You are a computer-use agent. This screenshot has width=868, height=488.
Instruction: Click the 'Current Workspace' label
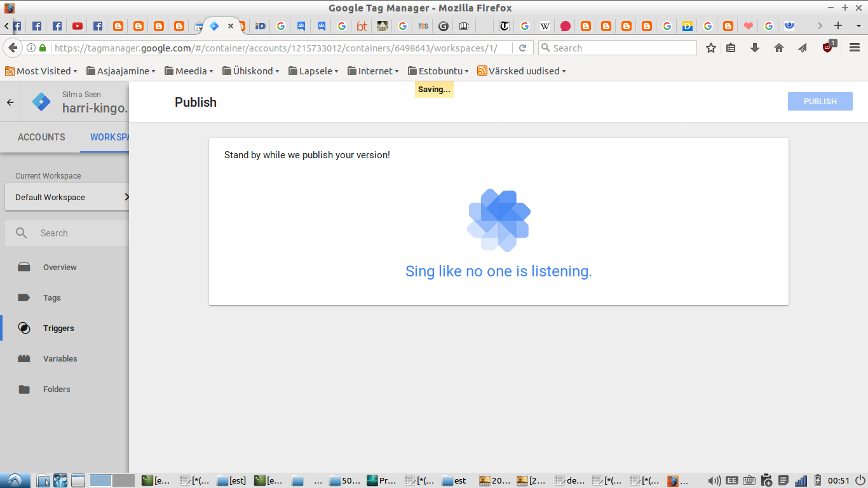(48, 176)
